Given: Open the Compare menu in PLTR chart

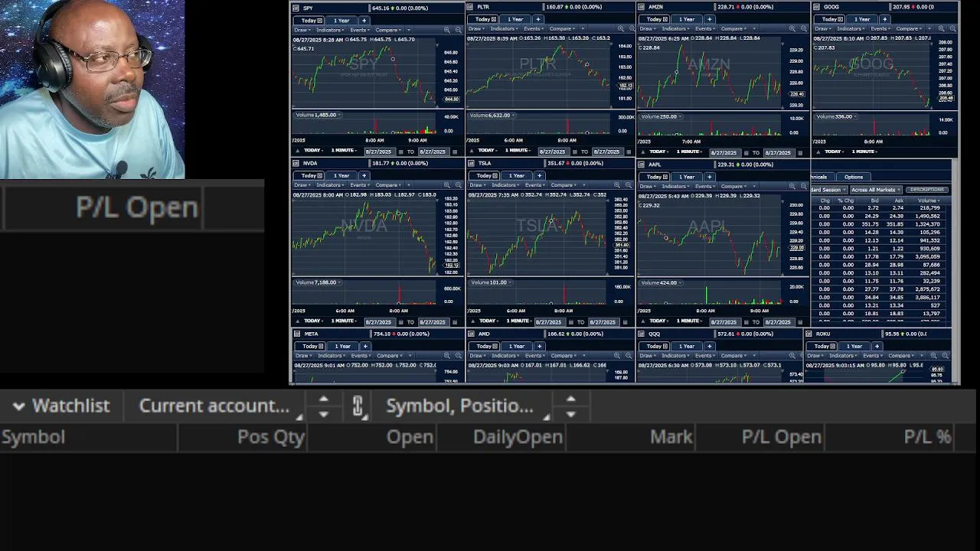Looking at the screenshot, I should 563,28.
